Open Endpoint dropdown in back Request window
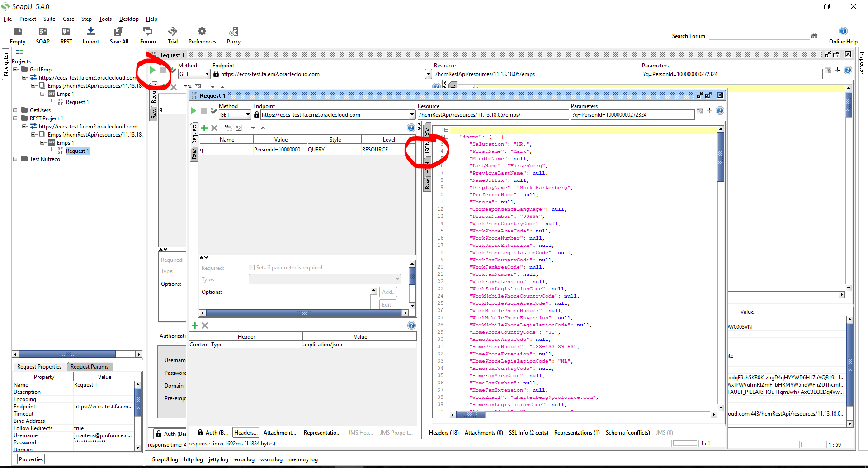Viewport: 868px width, 468px height. (x=429, y=74)
